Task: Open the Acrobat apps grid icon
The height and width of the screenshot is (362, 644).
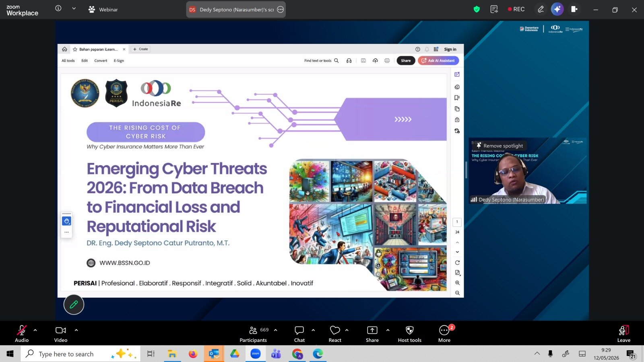Action: click(436, 49)
